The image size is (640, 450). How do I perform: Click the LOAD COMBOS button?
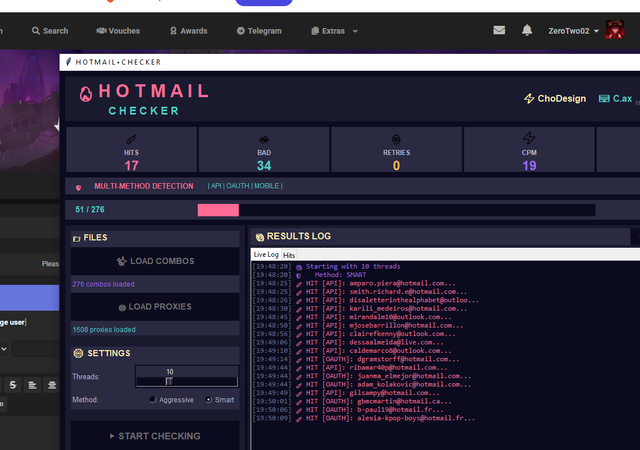point(155,261)
